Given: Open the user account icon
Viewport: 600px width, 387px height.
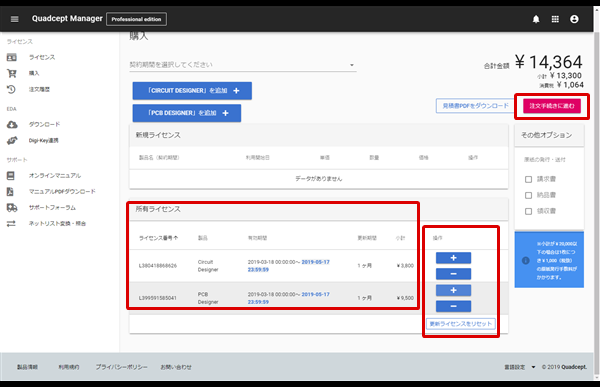Looking at the screenshot, I should point(574,19).
